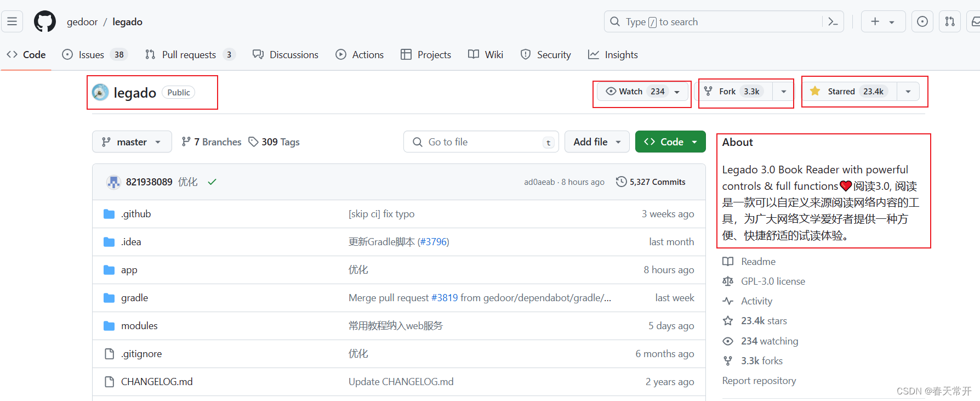Click the Readme book icon in About
980x401 pixels.
pos(728,262)
